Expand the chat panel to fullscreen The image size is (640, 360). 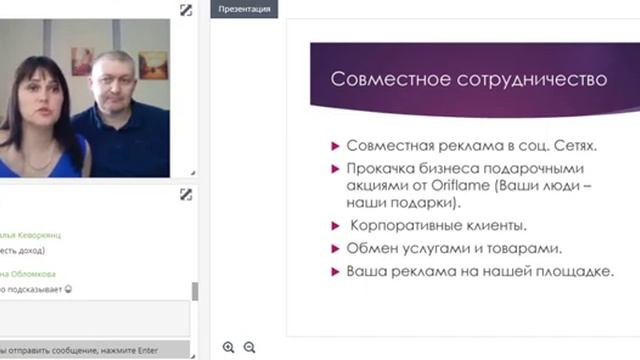tap(186, 195)
